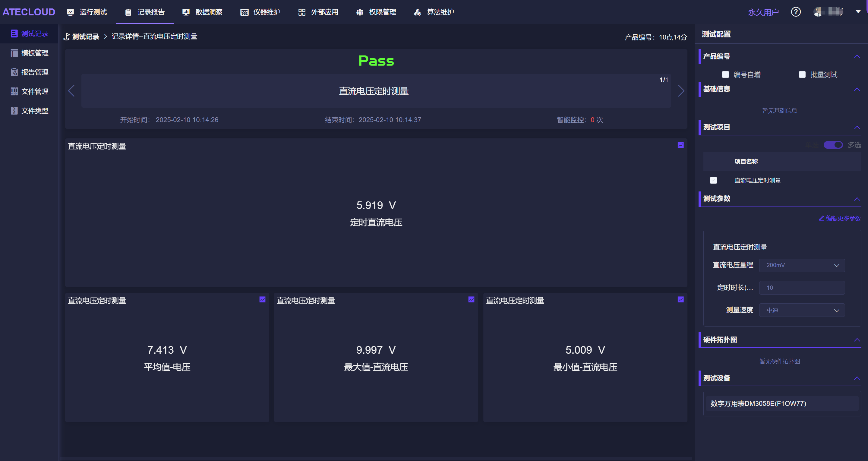Screen dimensions: 868x461
Task: Click the chart icon on 最小值-直流电压 card
Action: tap(680, 299)
